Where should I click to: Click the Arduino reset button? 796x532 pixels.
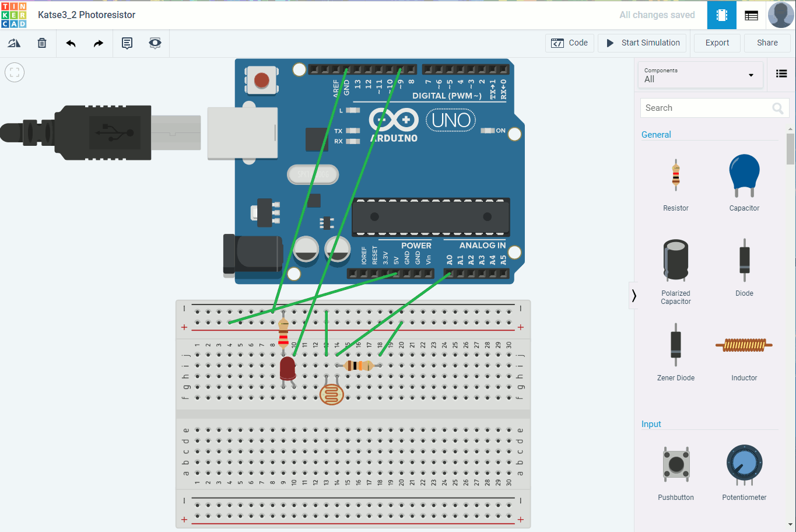pyautogui.click(x=262, y=80)
